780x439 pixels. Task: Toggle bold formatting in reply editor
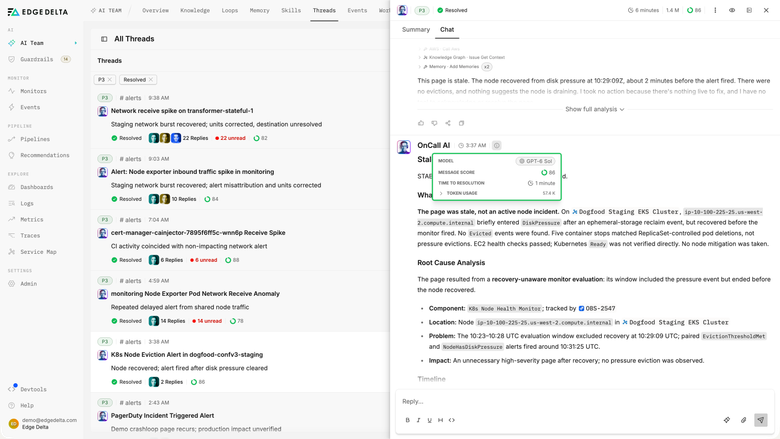pyautogui.click(x=407, y=420)
